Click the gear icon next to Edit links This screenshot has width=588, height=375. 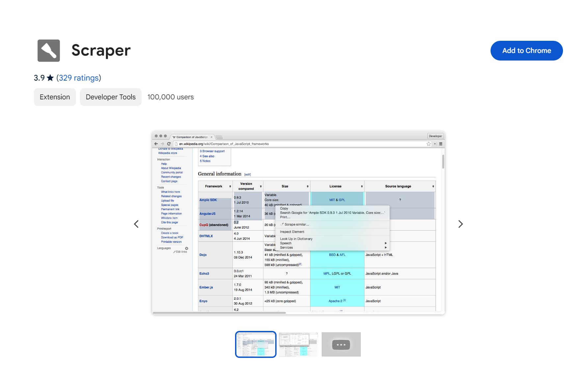click(187, 248)
